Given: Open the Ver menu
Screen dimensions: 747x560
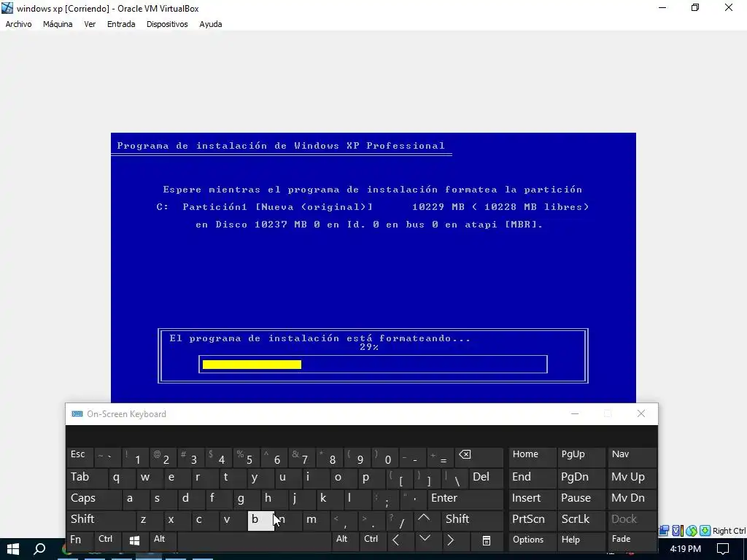Looking at the screenshot, I should pos(90,24).
